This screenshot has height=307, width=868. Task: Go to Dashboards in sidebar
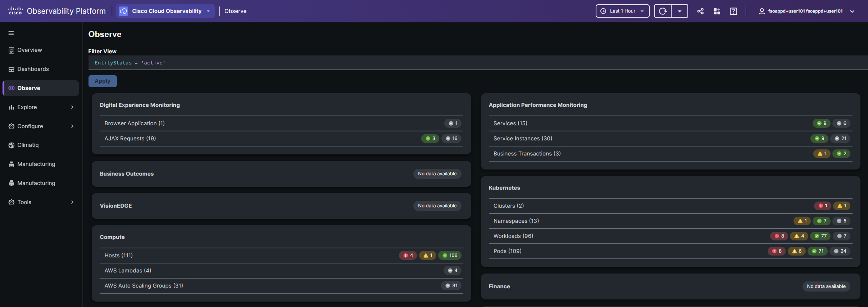(33, 69)
